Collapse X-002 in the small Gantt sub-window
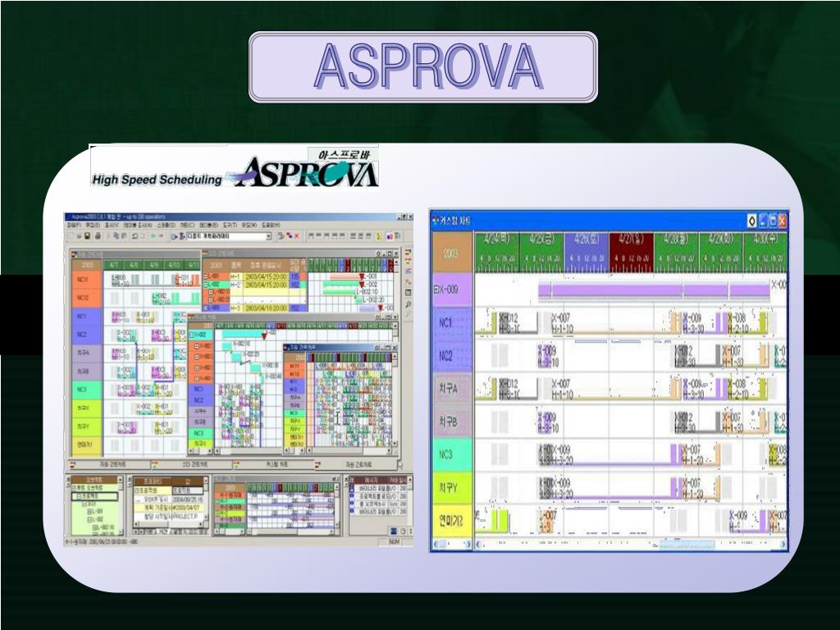The height and width of the screenshot is (630, 840). click(192, 335)
